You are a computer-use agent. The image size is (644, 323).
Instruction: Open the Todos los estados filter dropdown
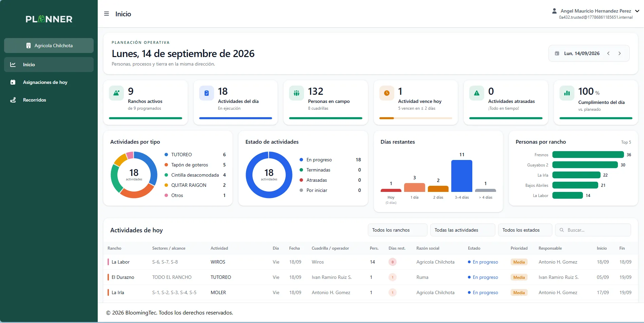(525, 230)
